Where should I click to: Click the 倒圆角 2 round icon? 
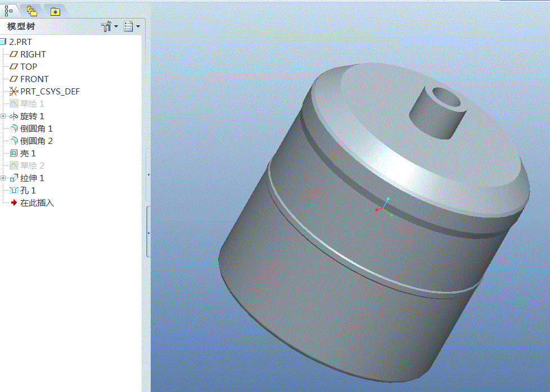coord(13,141)
